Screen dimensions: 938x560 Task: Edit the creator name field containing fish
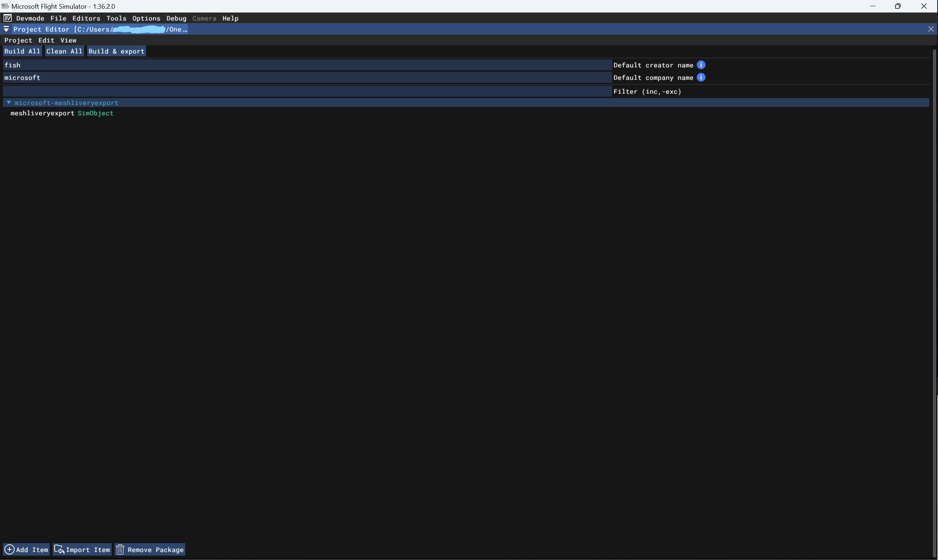point(302,65)
